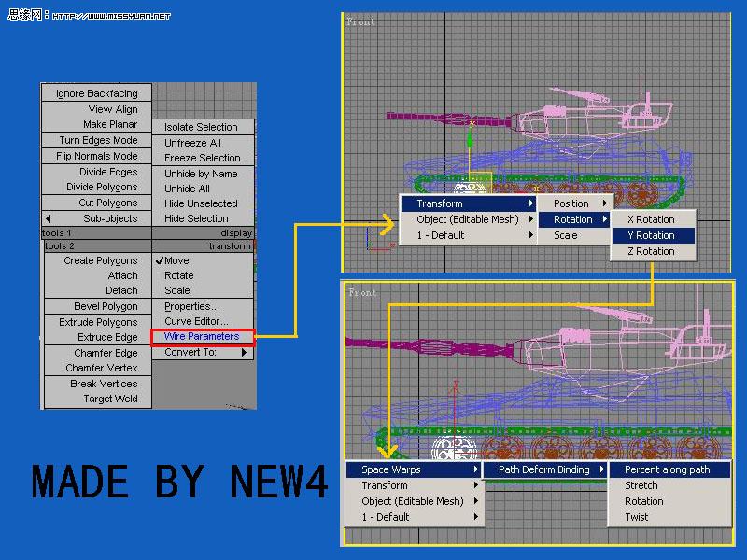Open the Curve Editor

click(196, 321)
